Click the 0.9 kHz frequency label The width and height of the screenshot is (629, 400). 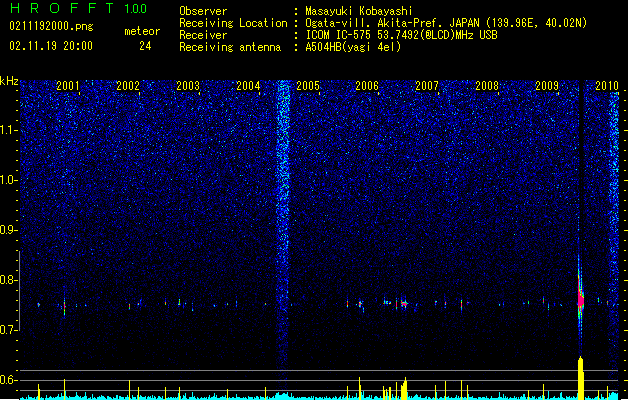9,230
